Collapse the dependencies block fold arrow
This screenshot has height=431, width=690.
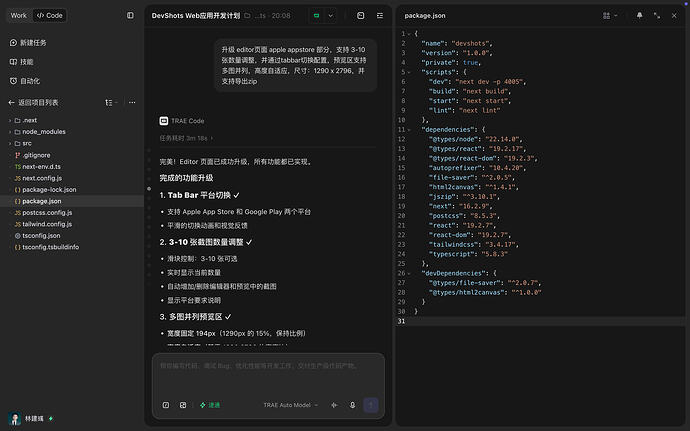(409, 130)
